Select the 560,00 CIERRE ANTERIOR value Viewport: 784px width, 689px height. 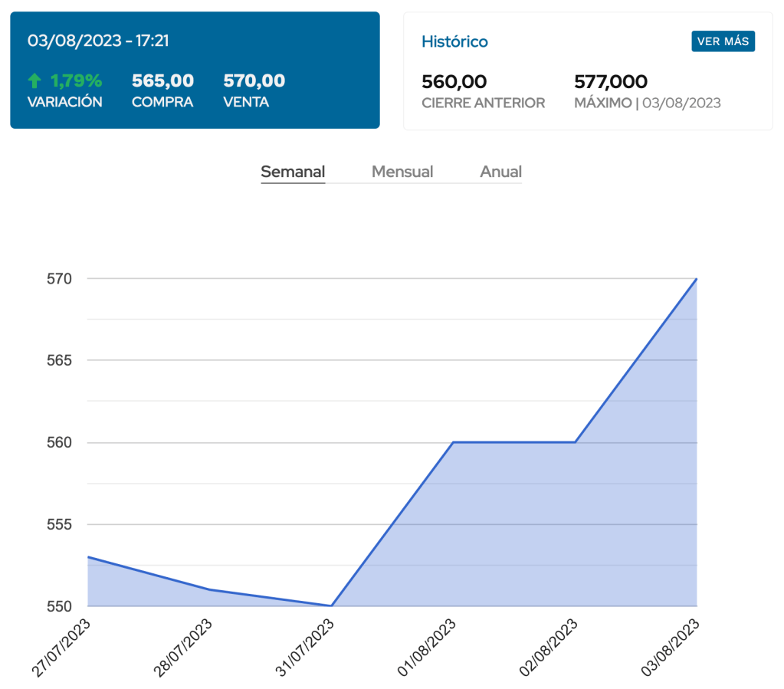(x=454, y=81)
